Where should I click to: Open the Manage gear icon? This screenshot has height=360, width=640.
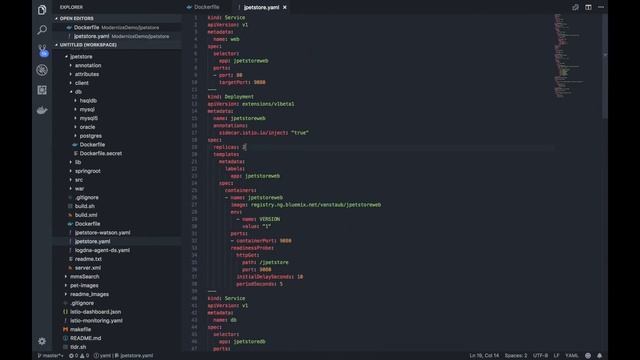(42, 341)
